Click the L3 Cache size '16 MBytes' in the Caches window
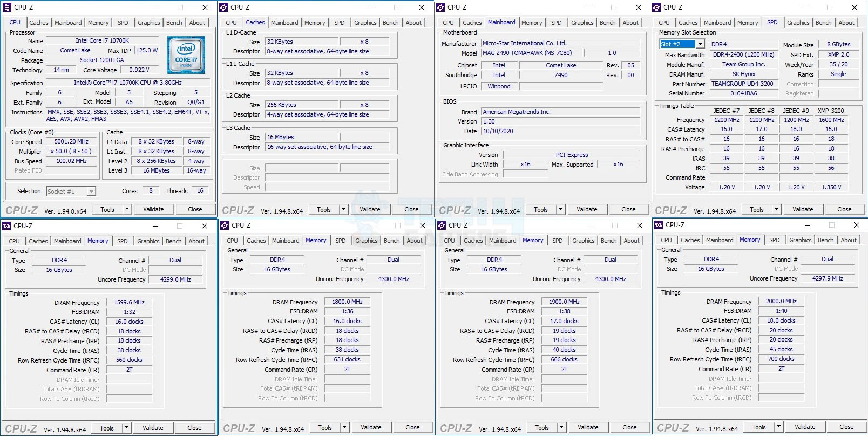868x437 pixels. [302, 137]
